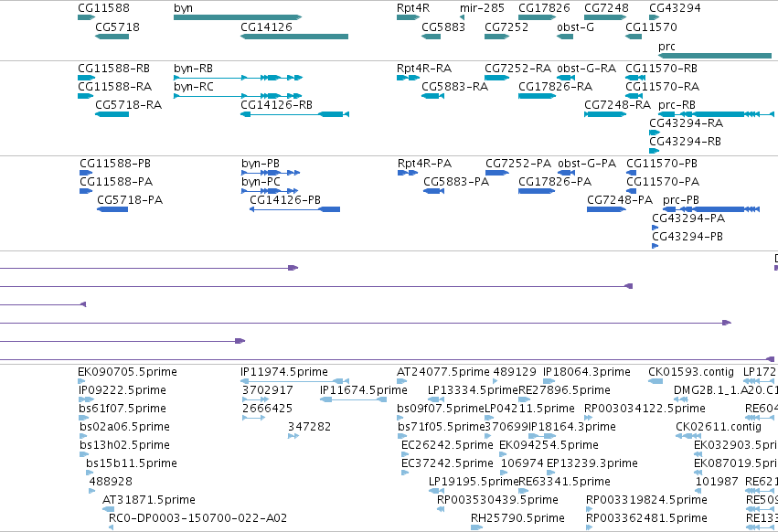Image resolution: width=778 pixels, height=532 pixels.
Task: Click the IP11974.5prime EST label
Action: [x=283, y=372]
